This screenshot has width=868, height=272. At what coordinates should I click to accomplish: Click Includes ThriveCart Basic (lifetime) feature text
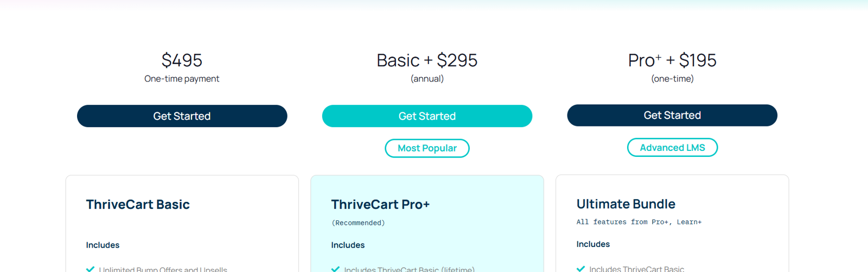coord(409,269)
